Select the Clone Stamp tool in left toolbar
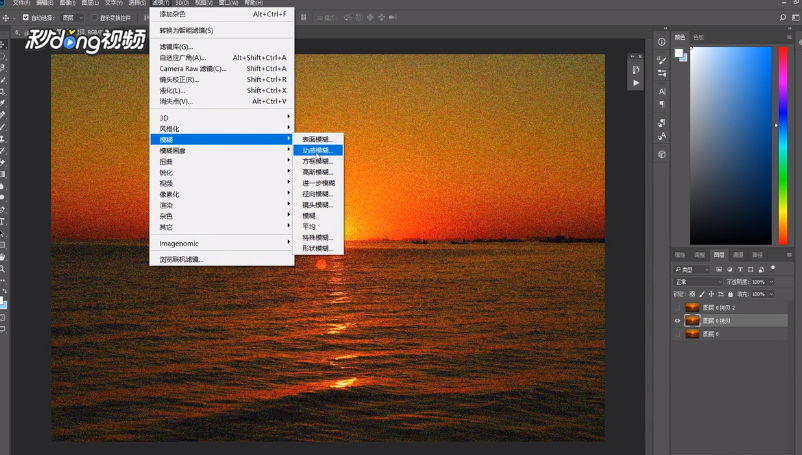Screen dimensions: 802x455 point(3,139)
